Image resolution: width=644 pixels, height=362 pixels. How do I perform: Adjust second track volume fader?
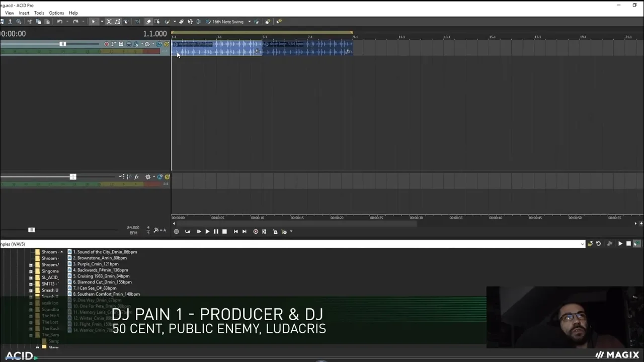(73, 176)
